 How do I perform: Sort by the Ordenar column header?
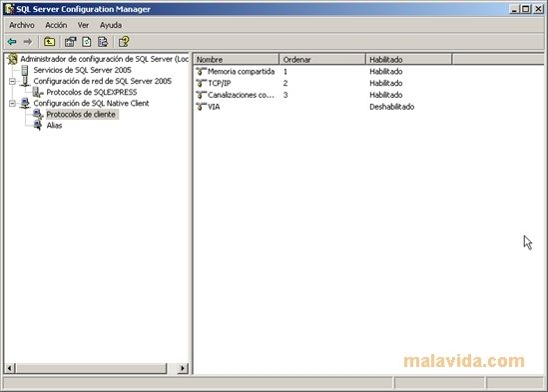click(322, 60)
